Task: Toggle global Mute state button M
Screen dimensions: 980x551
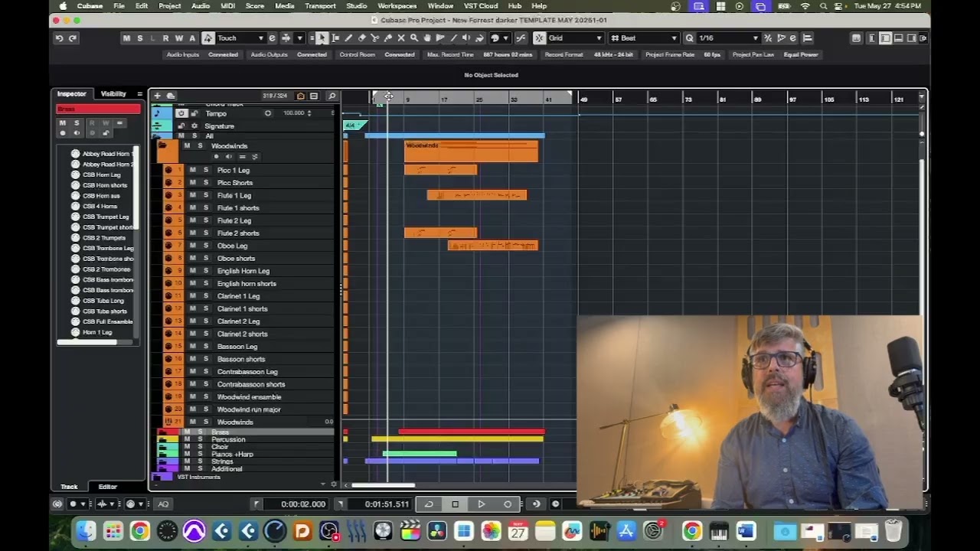Action: click(126, 38)
